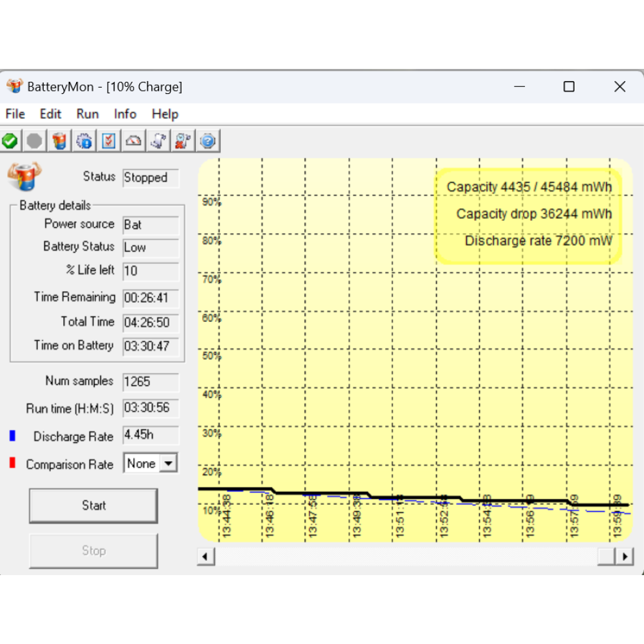Screen dimensions: 644x644
Task: Click the Num samples field
Action: click(151, 382)
